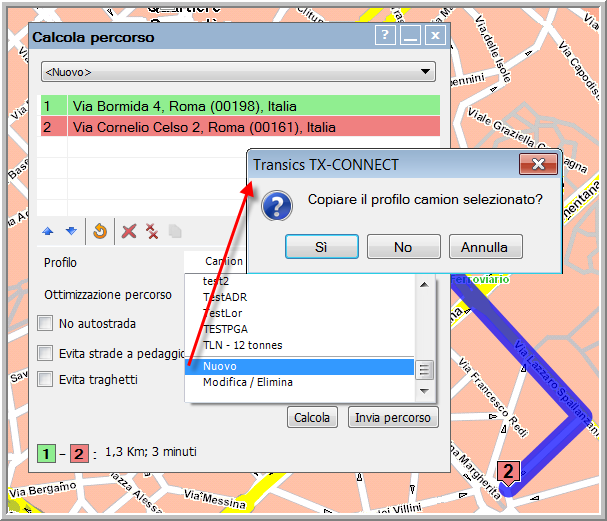
Task: Click map marker 2 on the route
Action: (508, 472)
